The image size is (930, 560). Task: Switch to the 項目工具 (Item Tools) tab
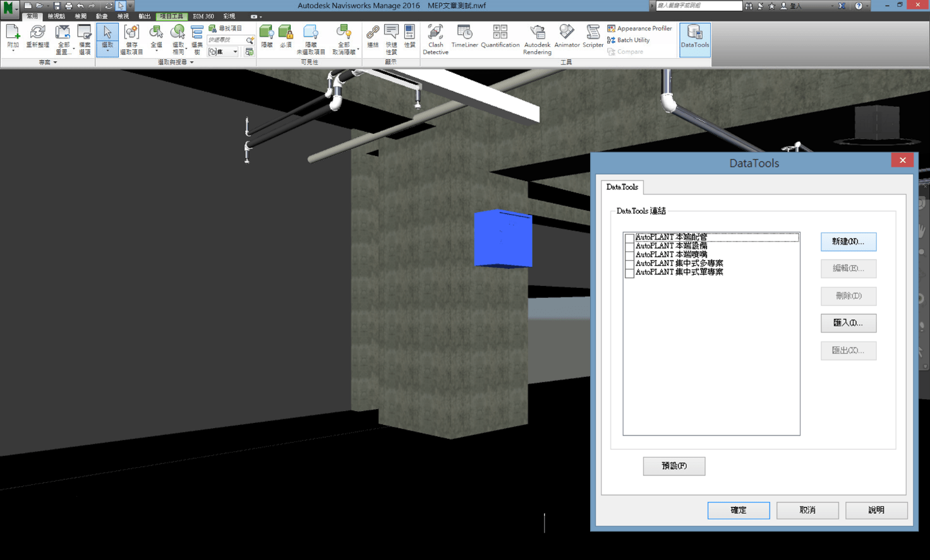coord(171,16)
